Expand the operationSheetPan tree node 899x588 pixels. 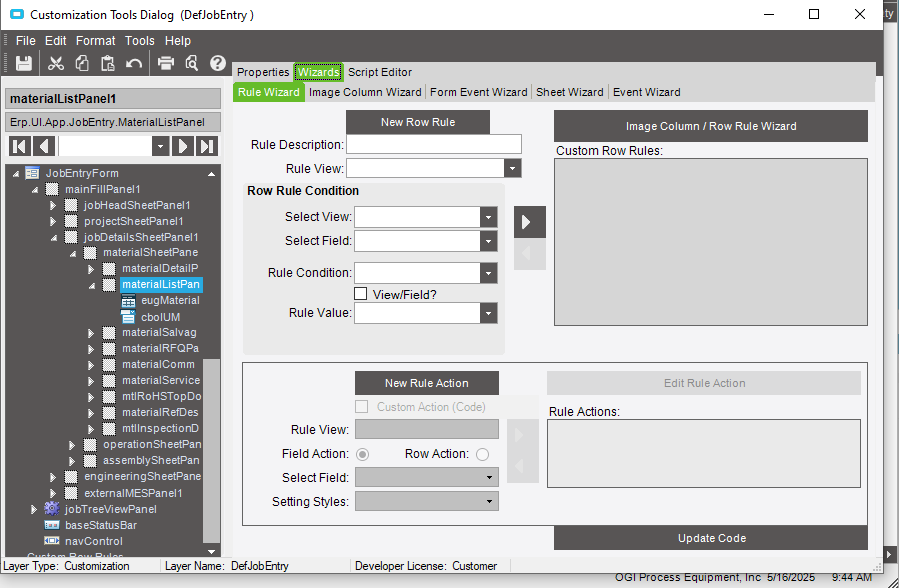click(72, 445)
